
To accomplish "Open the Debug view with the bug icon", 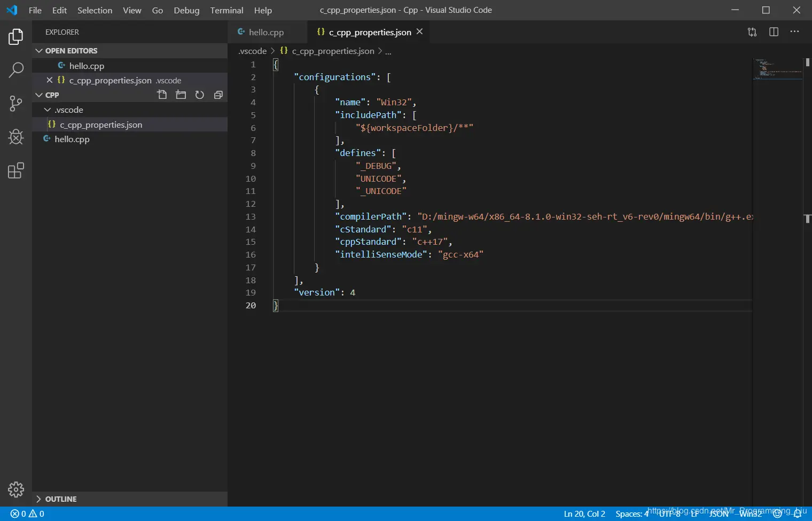I will [16, 137].
